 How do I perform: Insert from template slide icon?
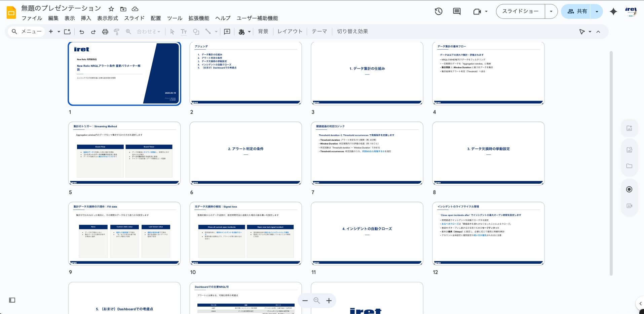coord(67,32)
